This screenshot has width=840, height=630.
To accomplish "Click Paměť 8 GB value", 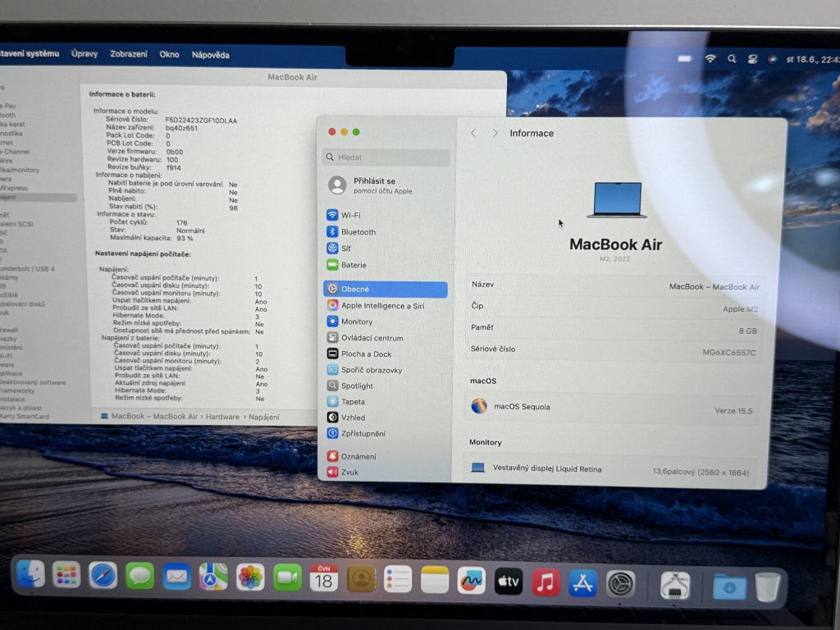I will 747,331.
